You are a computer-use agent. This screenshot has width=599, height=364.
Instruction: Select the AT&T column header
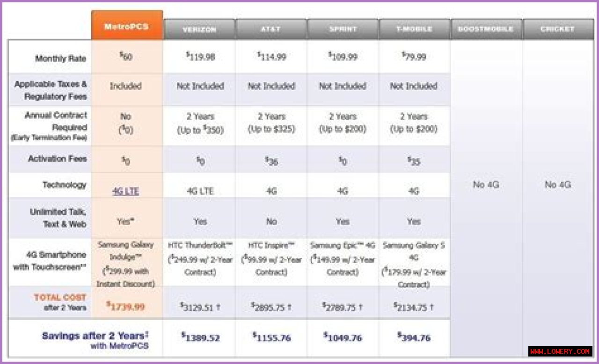coord(271,29)
